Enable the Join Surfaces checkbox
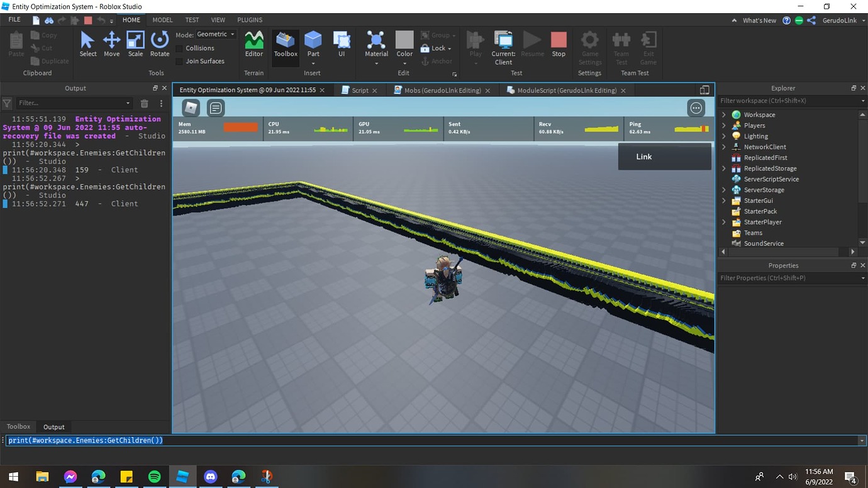868x488 pixels. (x=179, y=61)
